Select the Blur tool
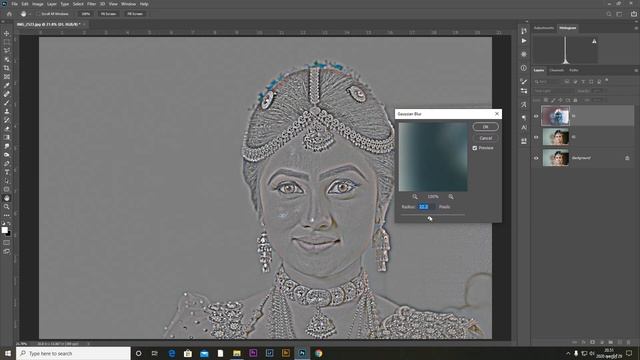Screen dimensions: 640x360 click(7, 146)
